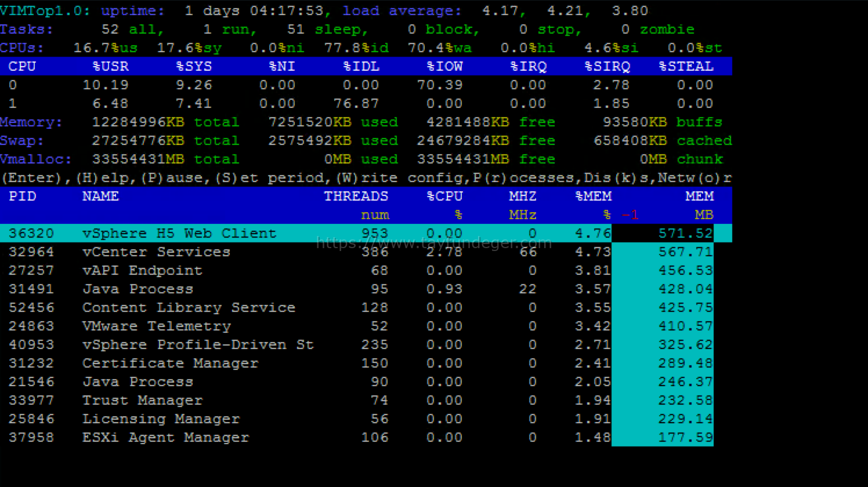Click the (S)et period shortcut hint

click(x=270, y=178)
